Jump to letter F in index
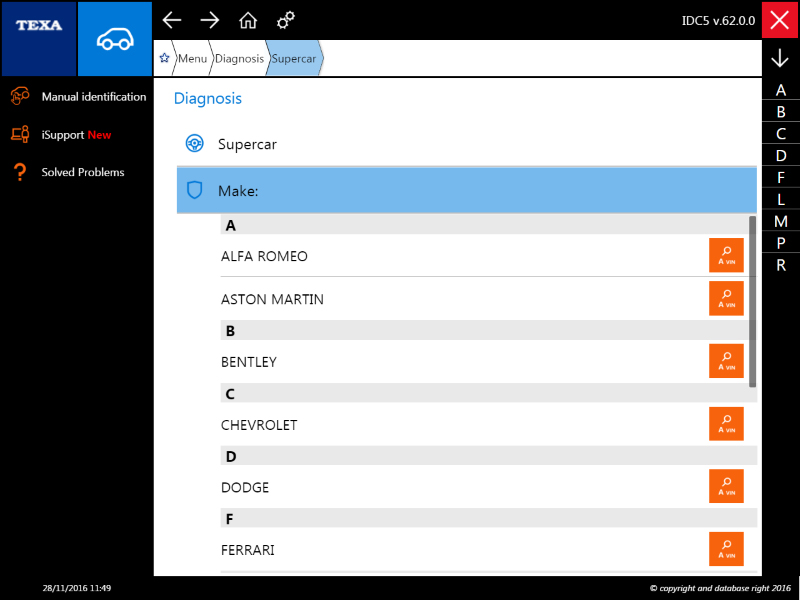 tap(781, 178)
